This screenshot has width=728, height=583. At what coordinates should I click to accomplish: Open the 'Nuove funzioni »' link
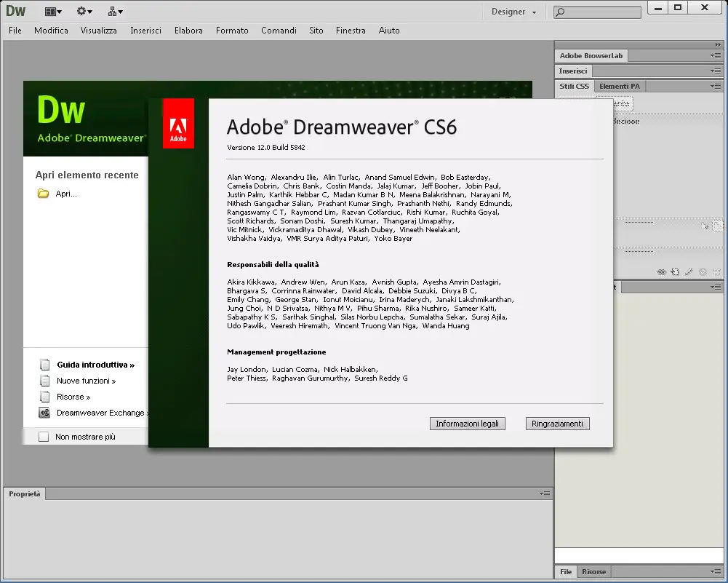pos(87,381)
